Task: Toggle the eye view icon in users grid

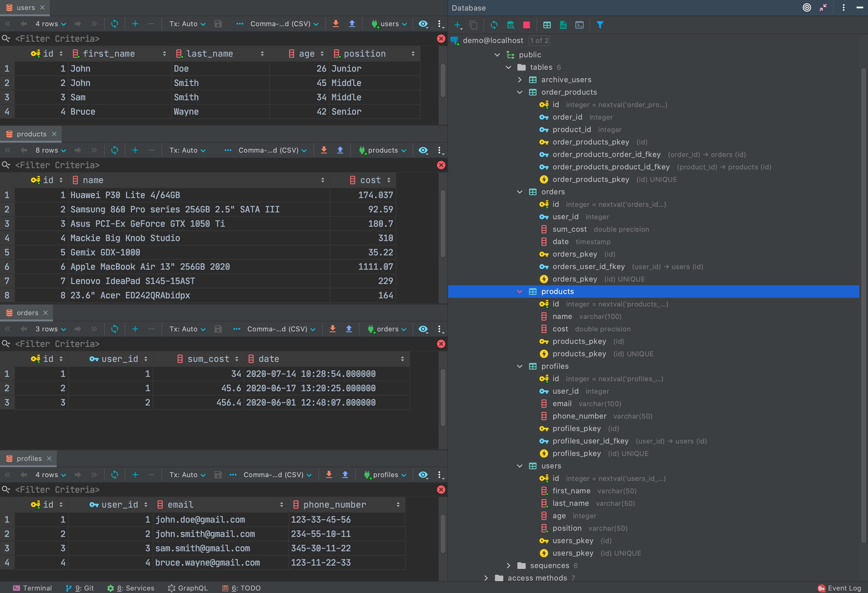Action: (x=423, y=24)
